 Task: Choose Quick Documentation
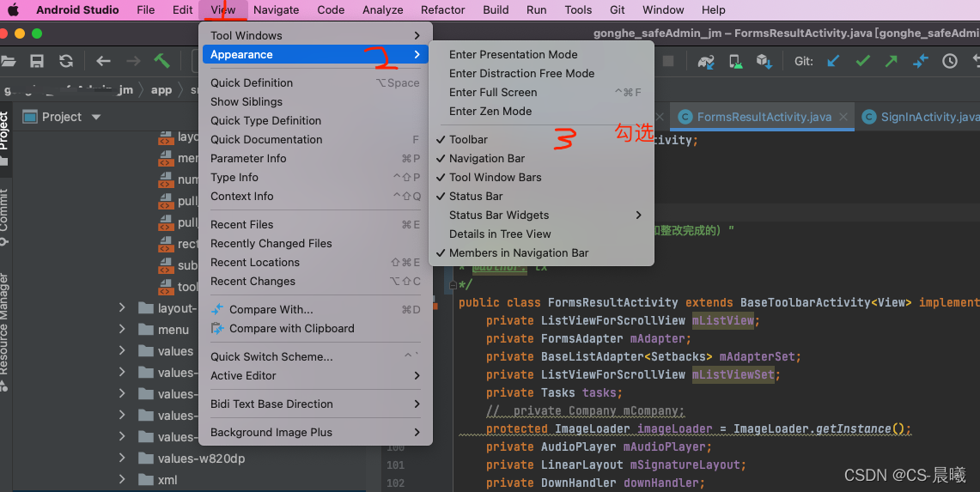click(x=315, y=139)
